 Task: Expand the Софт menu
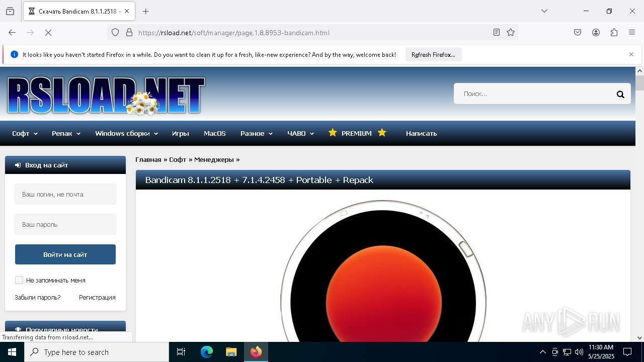[25, 133]
